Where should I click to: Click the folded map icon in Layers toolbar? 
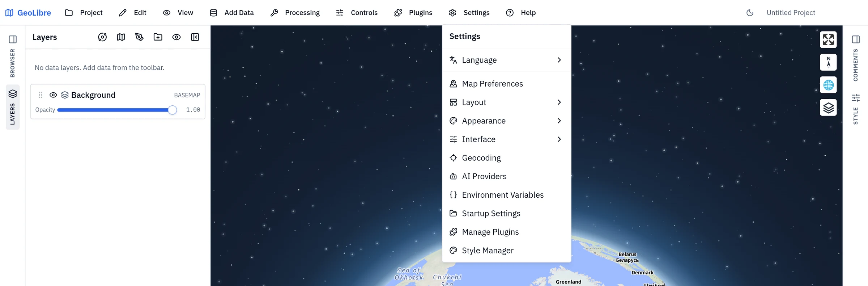[121, 37]
